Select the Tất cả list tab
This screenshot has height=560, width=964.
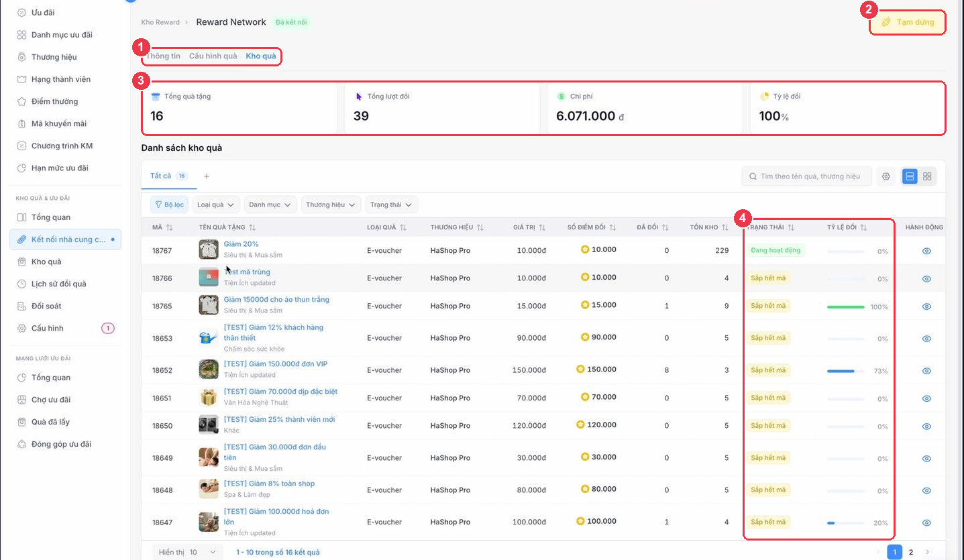[169, 176]
